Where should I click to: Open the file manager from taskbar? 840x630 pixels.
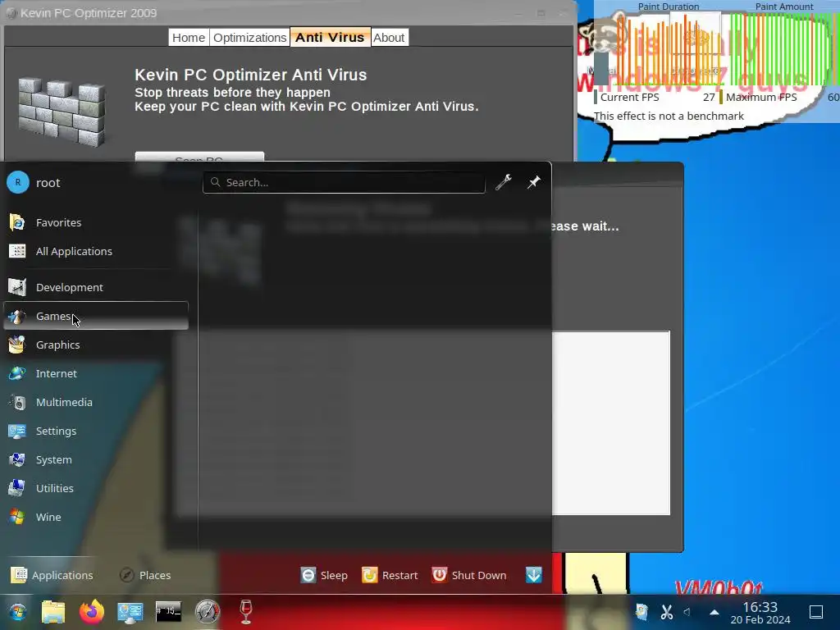pos(53,612)
